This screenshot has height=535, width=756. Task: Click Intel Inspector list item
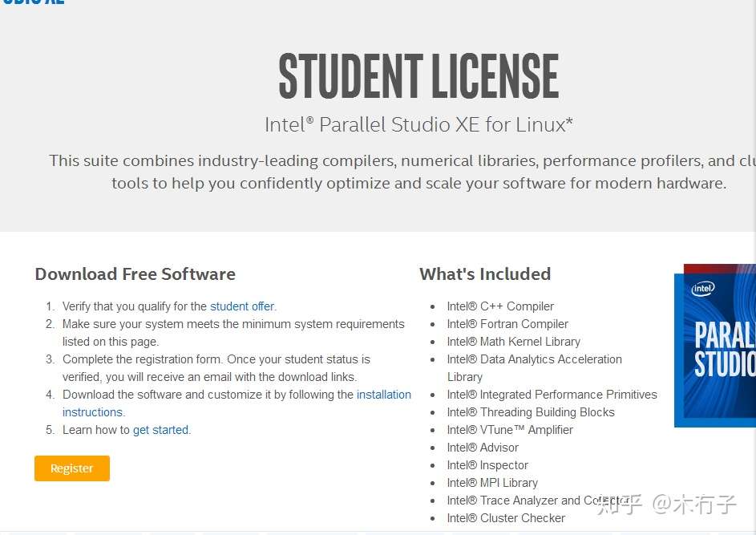487,465
